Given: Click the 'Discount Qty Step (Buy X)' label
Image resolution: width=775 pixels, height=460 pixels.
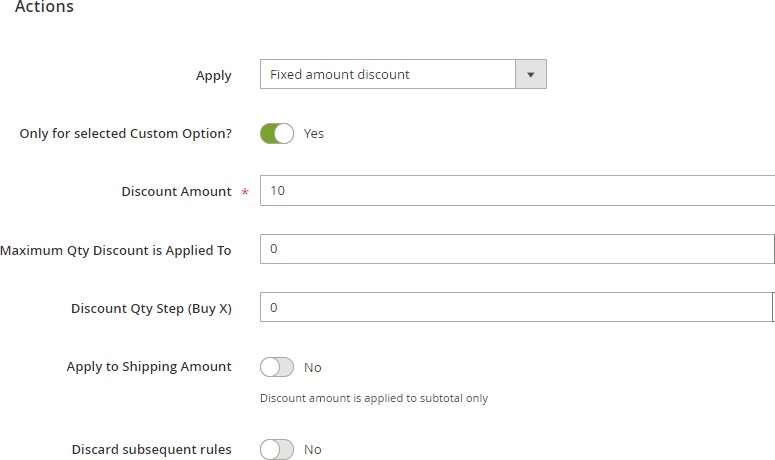Looking at the screenshot, I should (x=151, y=308).
